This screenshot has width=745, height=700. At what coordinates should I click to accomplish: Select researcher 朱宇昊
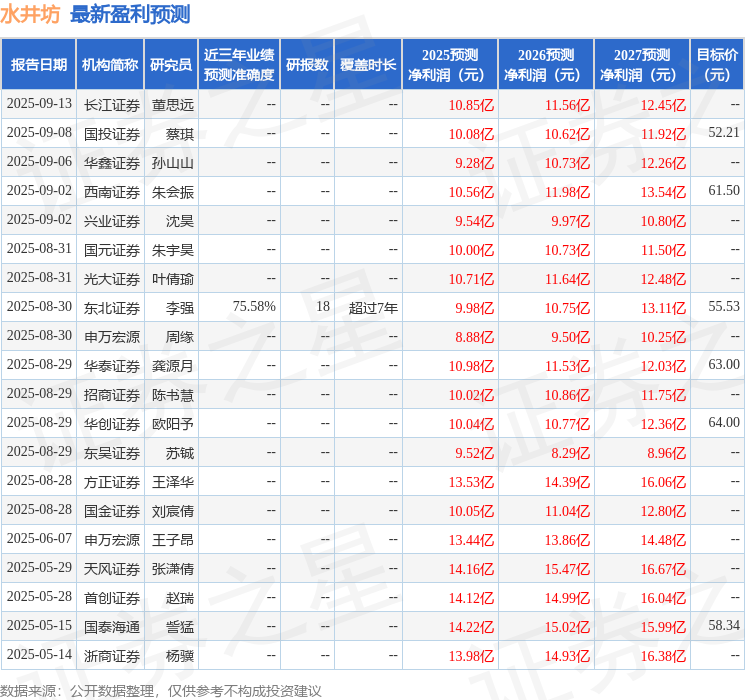[x=173, y=250]
